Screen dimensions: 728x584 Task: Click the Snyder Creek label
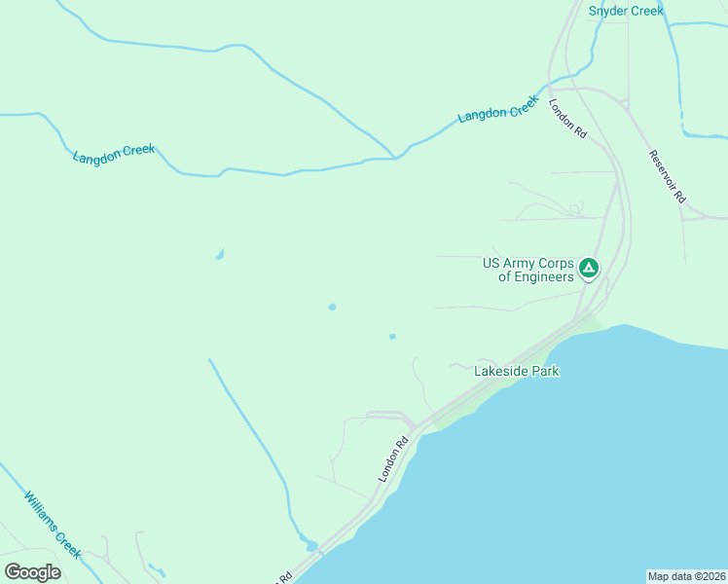pyautogui.click(x=626, y=11)
